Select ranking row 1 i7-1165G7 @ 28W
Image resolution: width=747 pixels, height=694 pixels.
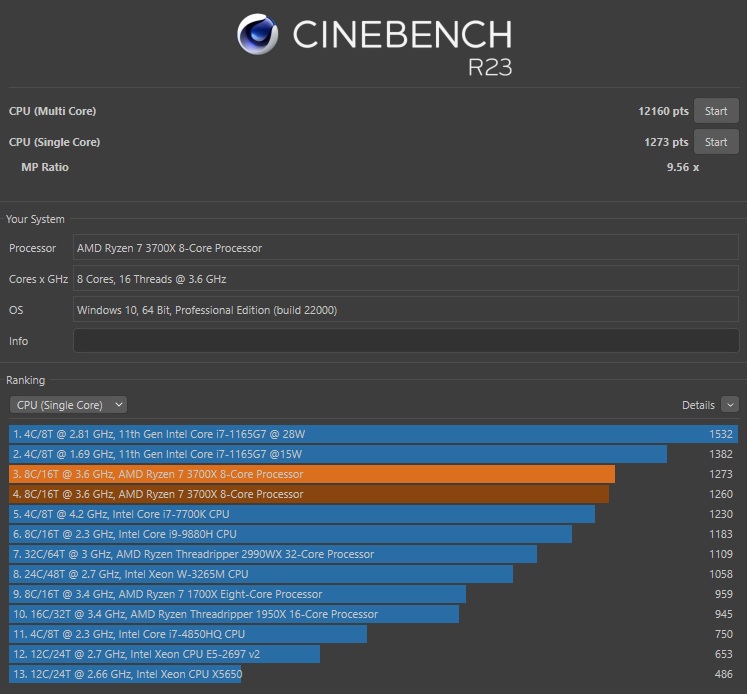374,434
